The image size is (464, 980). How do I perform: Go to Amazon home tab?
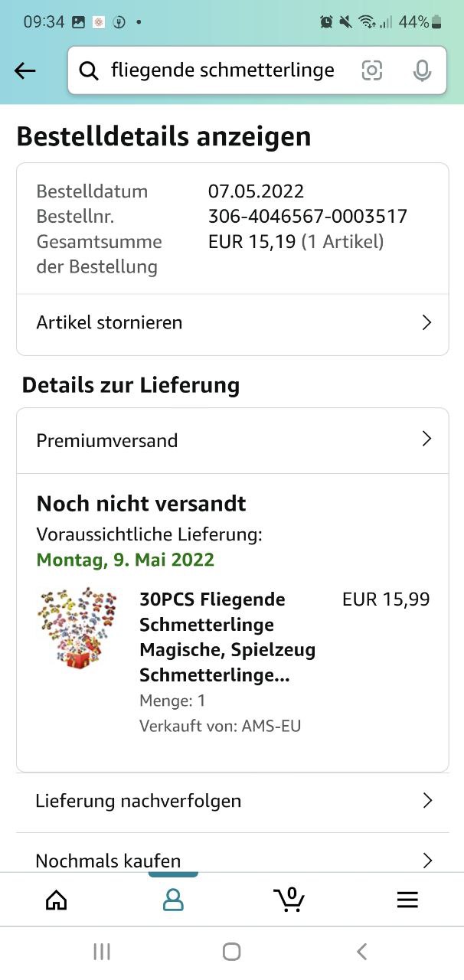coord(57,900)
